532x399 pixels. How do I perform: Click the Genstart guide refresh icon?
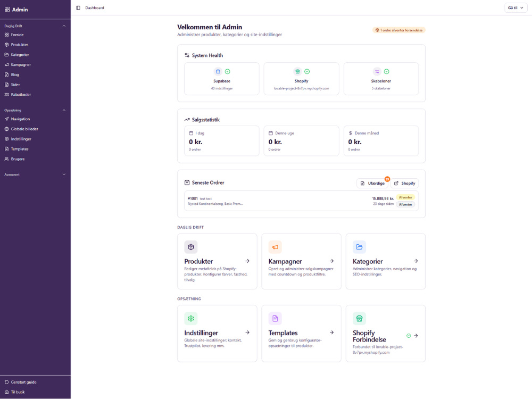[6, 382]
